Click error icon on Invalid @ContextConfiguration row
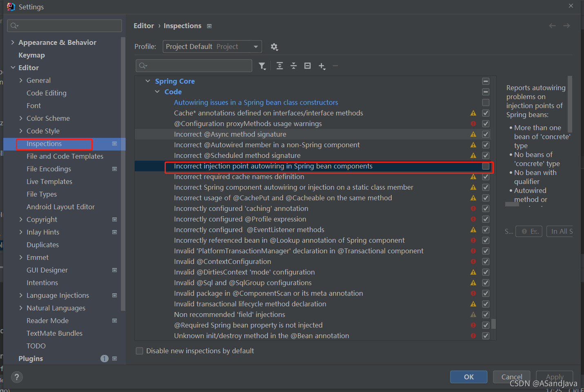Screen dimensions: 584x392 [x=473, y=261]
